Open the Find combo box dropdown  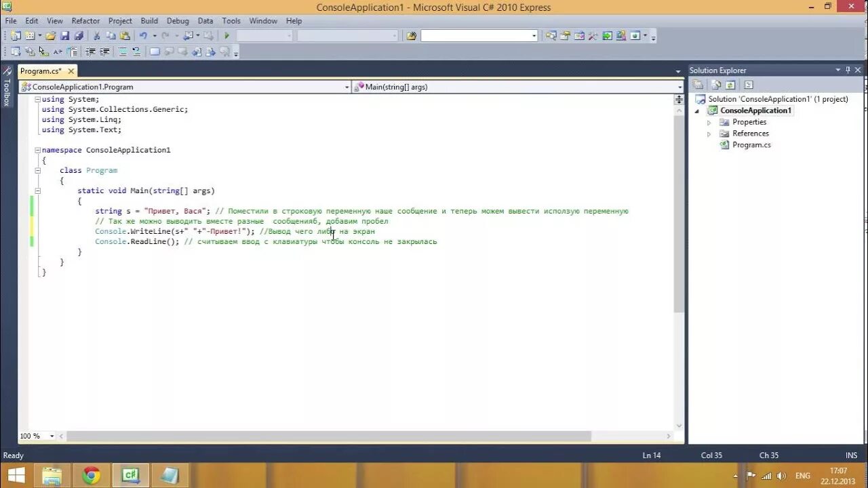[534, 36]
